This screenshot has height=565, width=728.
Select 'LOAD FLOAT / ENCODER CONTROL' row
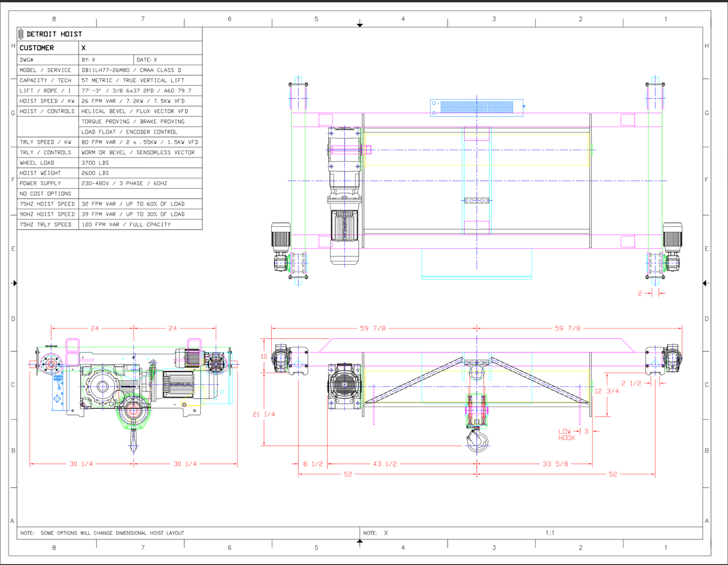pos(129,132)
